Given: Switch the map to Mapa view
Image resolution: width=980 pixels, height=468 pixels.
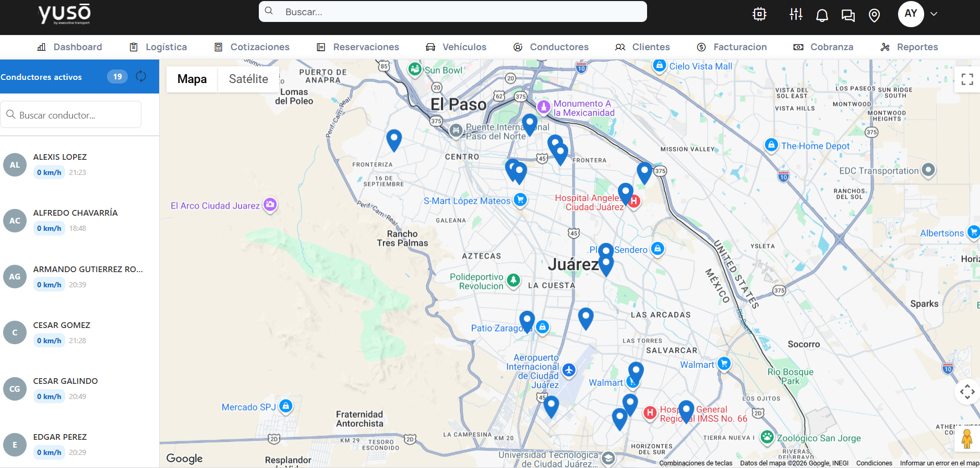Looking at the screenshot, I should pos(192,79).
